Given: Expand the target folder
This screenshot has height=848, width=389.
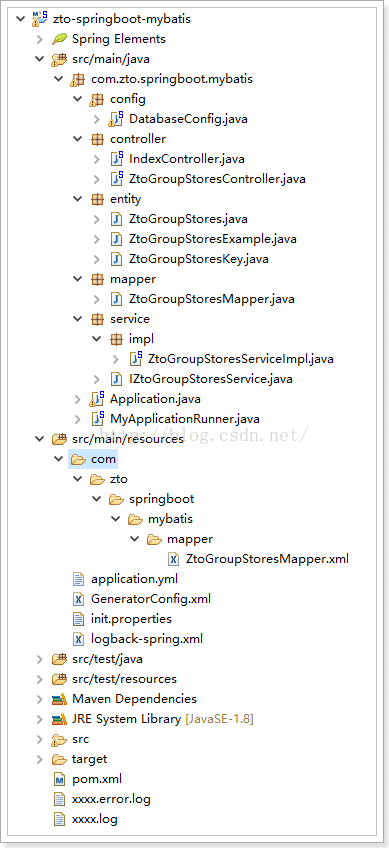Looking at the screenshot, I should [x=39, y=759].
